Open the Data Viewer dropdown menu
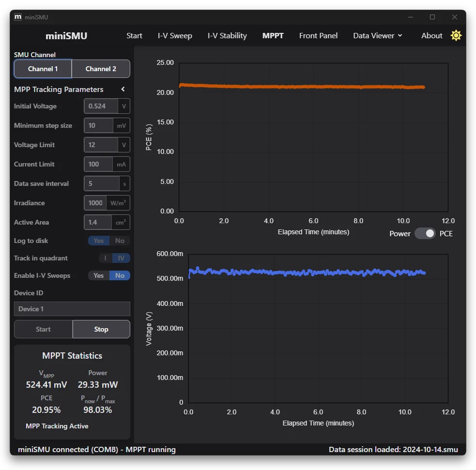 point(377,35)
